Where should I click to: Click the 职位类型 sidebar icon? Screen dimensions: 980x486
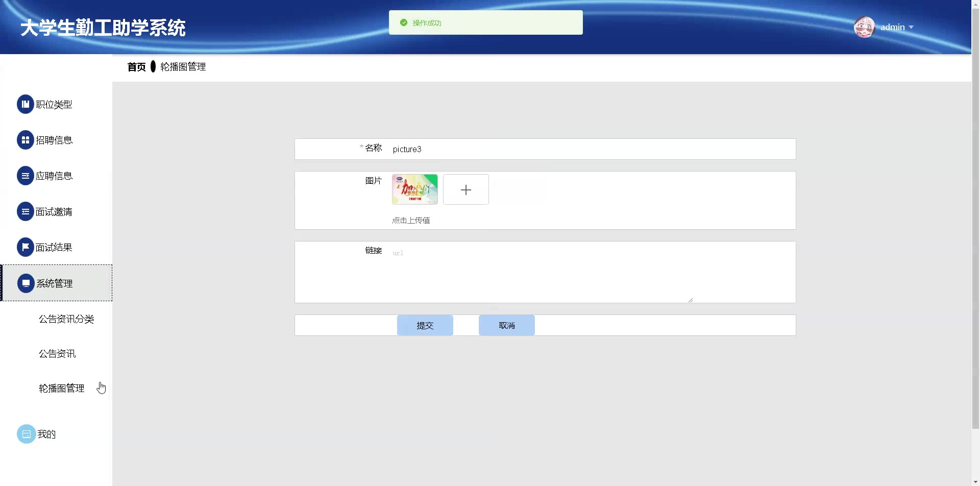pos(26,104)
